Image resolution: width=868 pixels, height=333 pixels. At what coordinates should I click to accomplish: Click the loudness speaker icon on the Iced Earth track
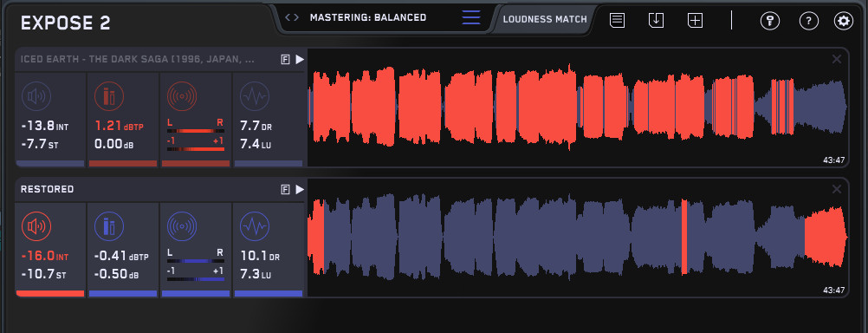pyautogui.click(x=36, y=96)
